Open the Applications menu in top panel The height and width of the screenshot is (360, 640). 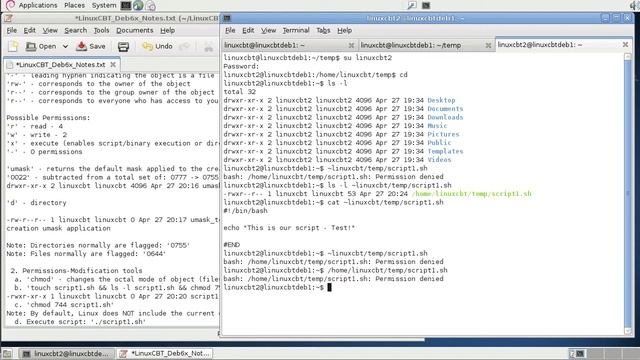[38, 5]
